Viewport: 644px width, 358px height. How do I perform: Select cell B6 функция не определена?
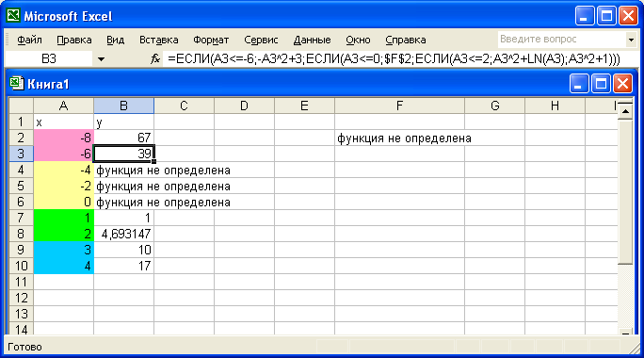coord(123,202)
